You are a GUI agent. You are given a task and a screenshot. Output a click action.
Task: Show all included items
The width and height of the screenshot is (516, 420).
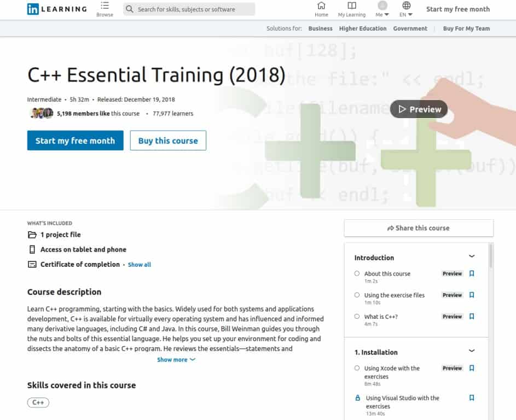[x=140, y=265]
